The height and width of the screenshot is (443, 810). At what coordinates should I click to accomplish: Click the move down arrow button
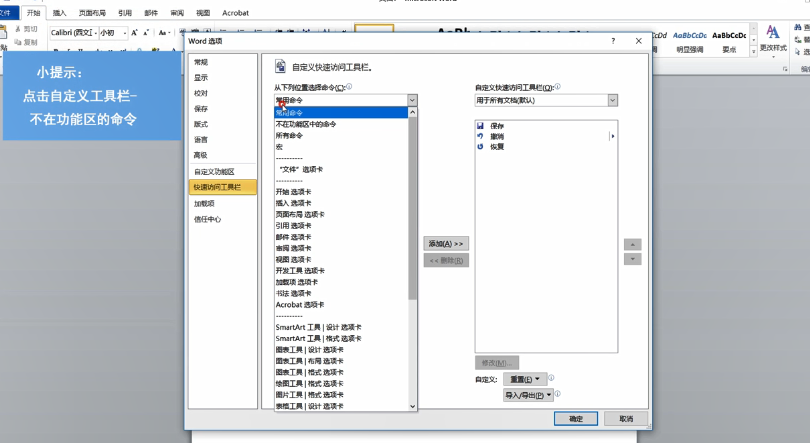tap(633, 259)
